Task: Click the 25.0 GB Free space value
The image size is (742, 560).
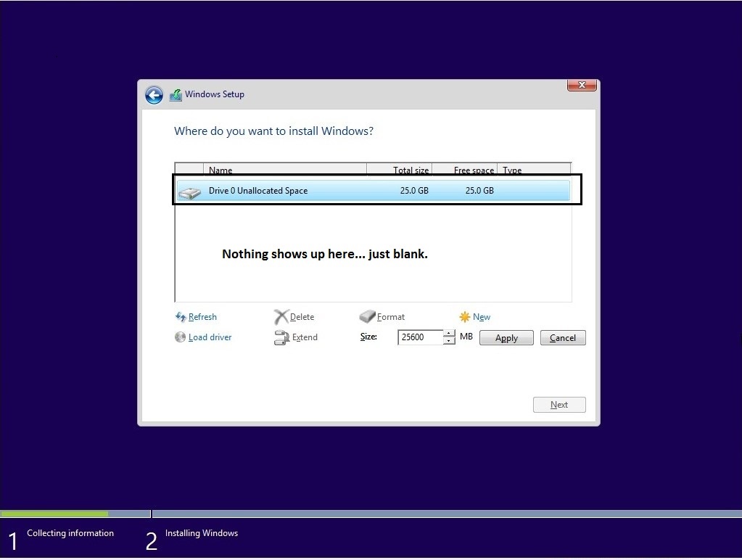Action: coord(479,191)
